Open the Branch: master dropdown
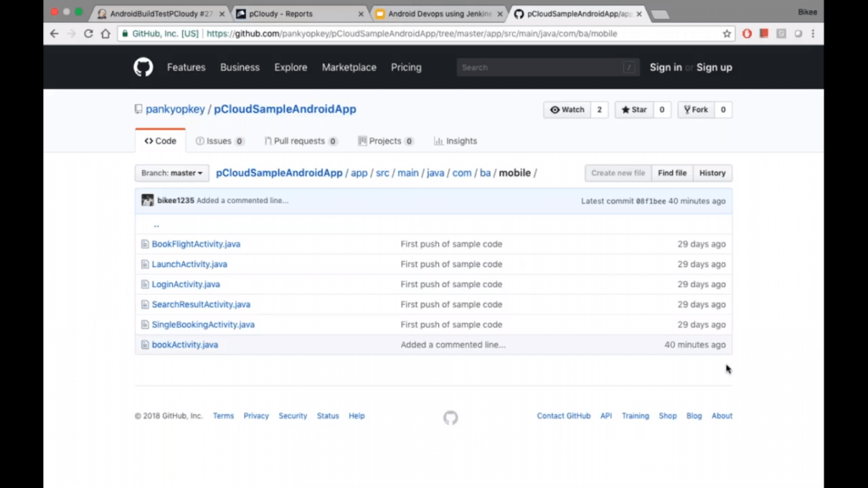 (x=172, y=173)
